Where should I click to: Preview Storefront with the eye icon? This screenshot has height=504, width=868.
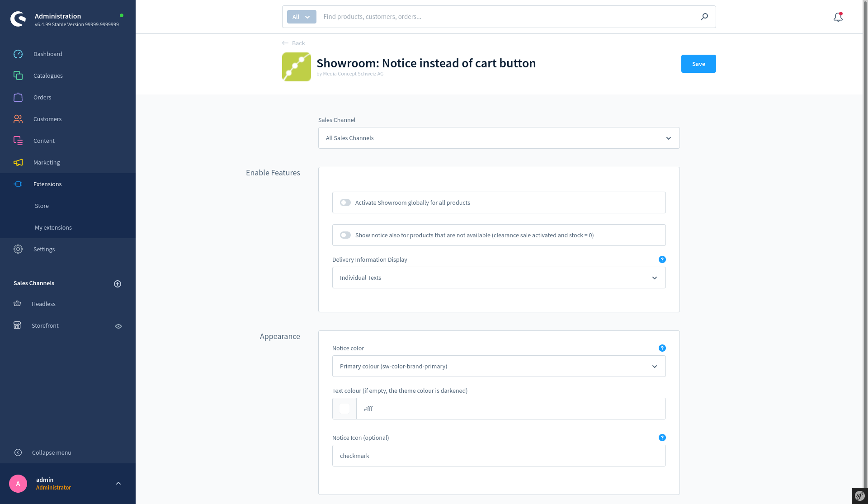pos(118,326)
